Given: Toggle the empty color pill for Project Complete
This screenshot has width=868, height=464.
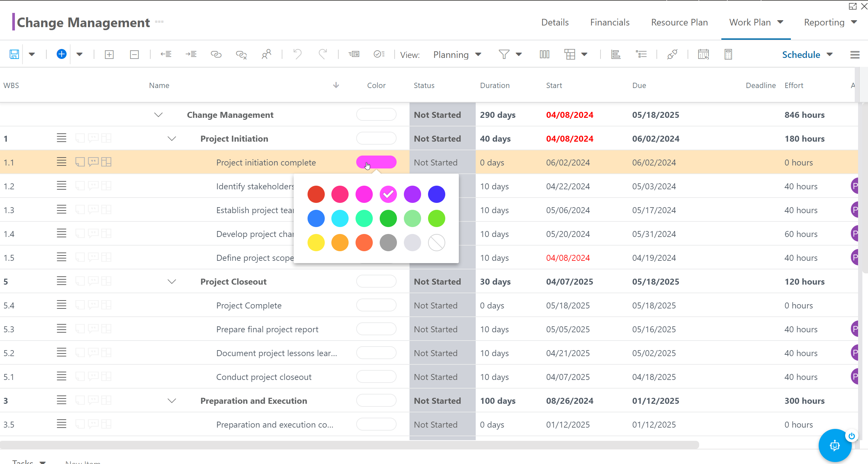Looking at the screenshot, I should (x=376, y=305).
